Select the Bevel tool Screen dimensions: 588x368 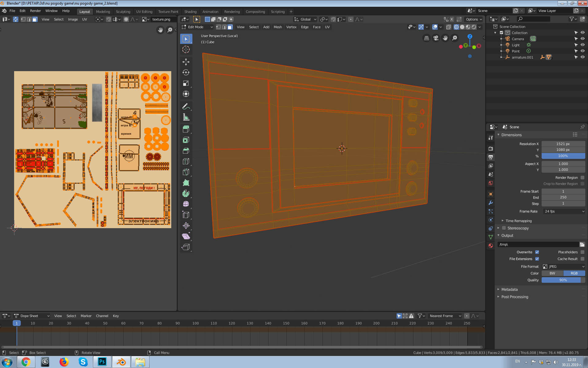point(186,151)
